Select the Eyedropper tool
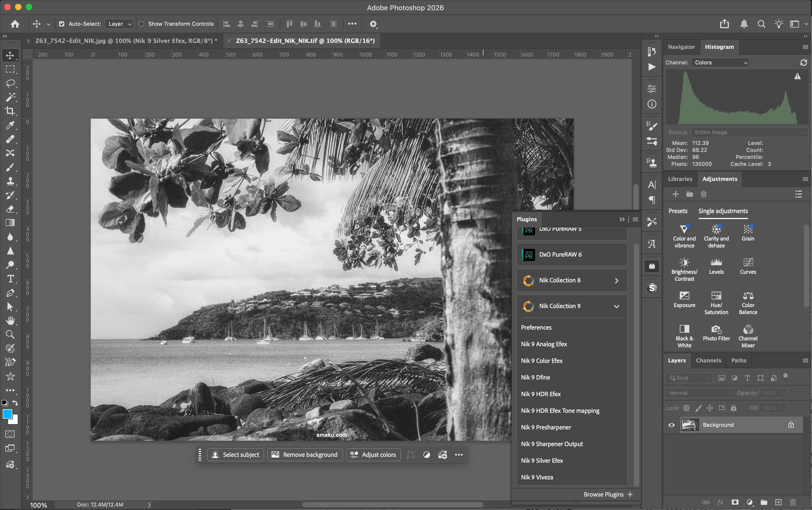The width and height of the screenshot is (812, 510). click(10, 125)
